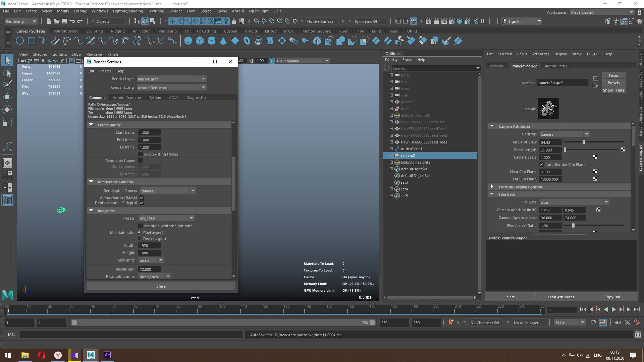Collapse the Camera Attributes section
The height and width of the screenshot is (362, 644).
[x=492, y=126]
